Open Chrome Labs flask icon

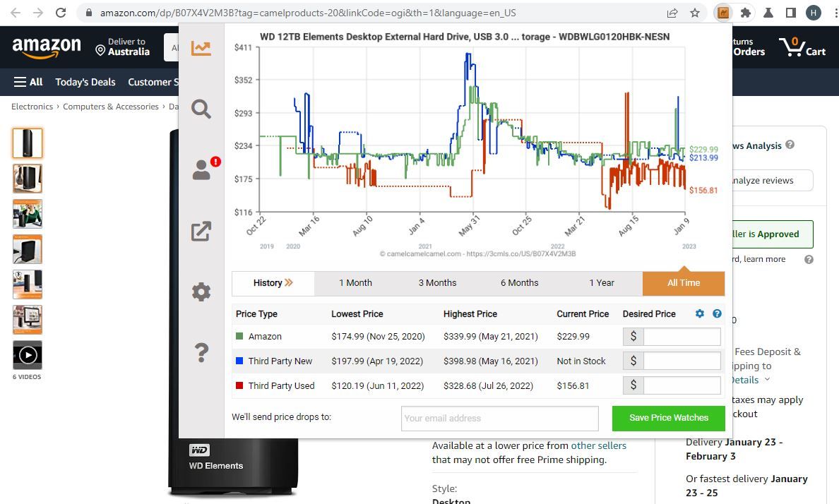click(x=768, y=13)
